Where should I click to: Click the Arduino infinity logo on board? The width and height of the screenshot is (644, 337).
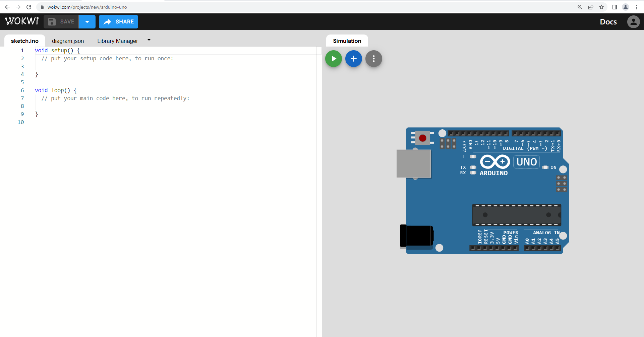coord(495,162)
